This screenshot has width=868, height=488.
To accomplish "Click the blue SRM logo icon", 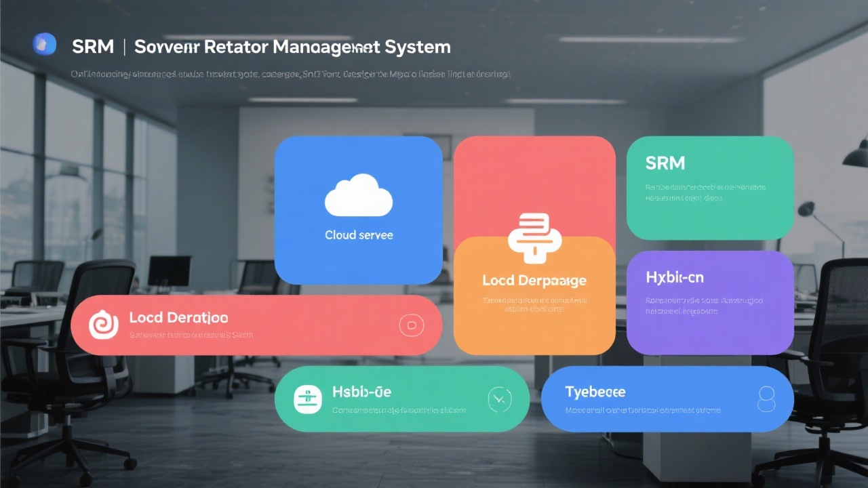I will [x=43, y=44].
